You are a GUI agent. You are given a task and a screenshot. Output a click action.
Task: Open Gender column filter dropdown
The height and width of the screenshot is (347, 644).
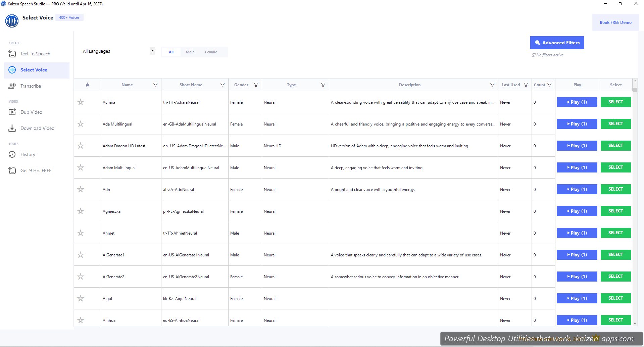click(x=256, y=85)
